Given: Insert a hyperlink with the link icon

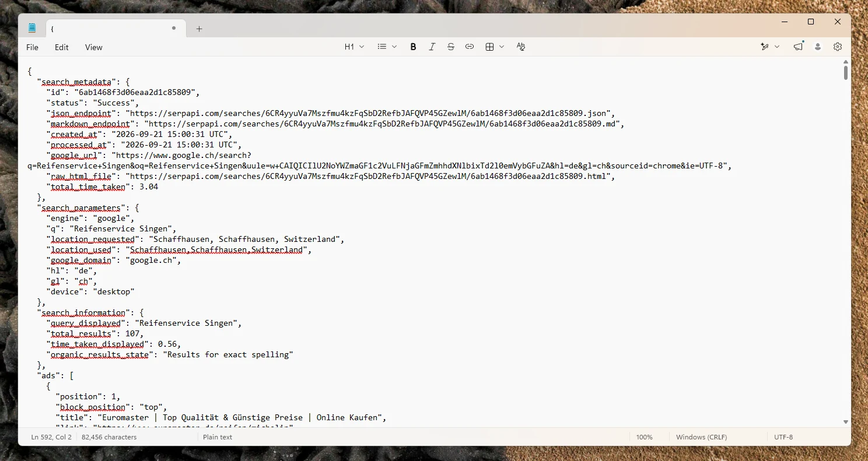Looking at the screenshot, I should 469,47.
